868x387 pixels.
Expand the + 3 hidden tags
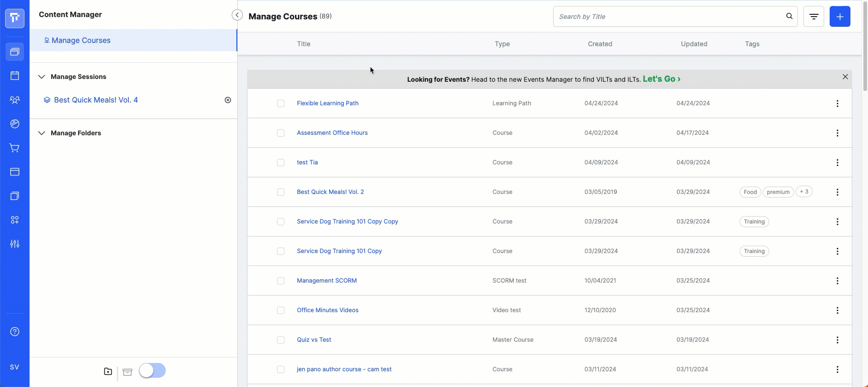click(804, 192)
